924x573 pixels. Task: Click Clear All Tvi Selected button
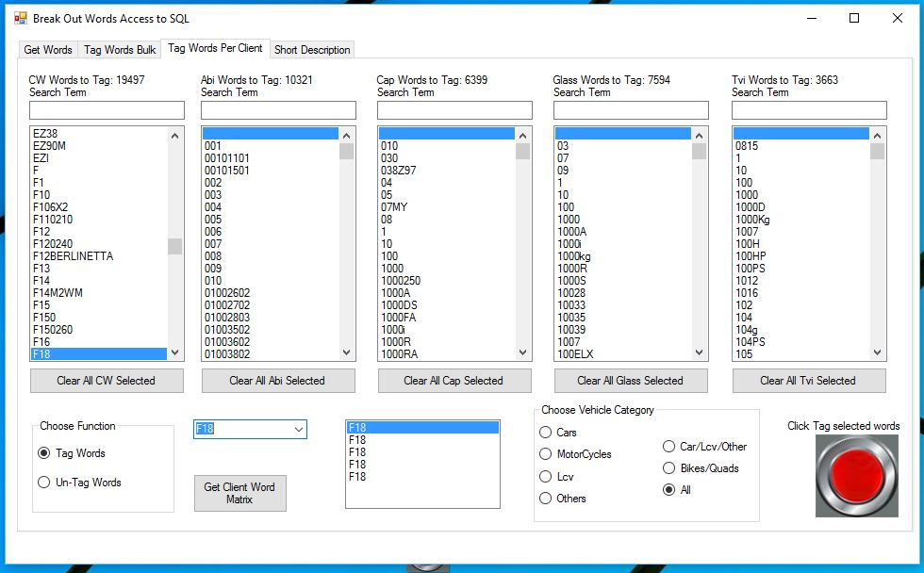click(809, 381)
